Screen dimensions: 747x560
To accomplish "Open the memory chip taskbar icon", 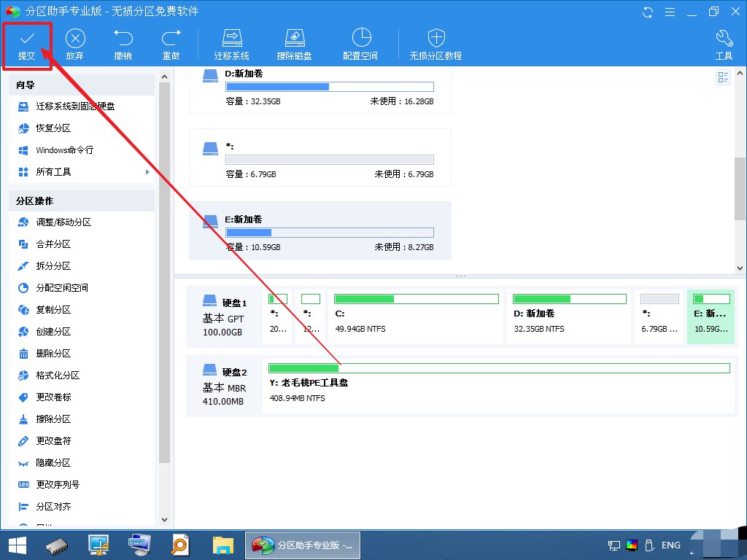I will point(57,545).
